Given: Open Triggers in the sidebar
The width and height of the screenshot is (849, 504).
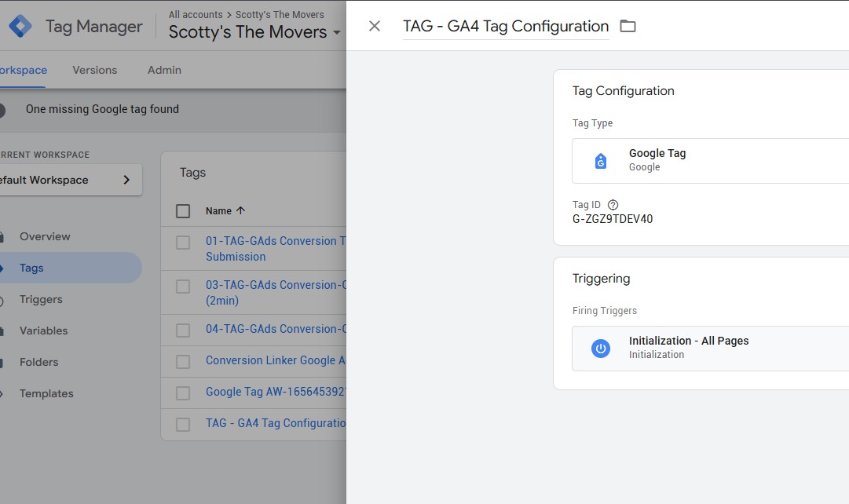Looking at the screenshot, I should [41, 299].
